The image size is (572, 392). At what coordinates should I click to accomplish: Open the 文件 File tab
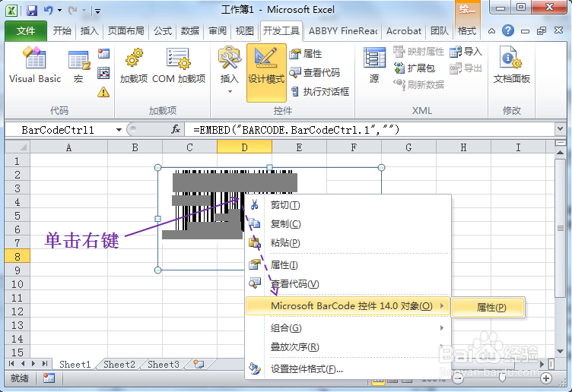tap(26, 31)
